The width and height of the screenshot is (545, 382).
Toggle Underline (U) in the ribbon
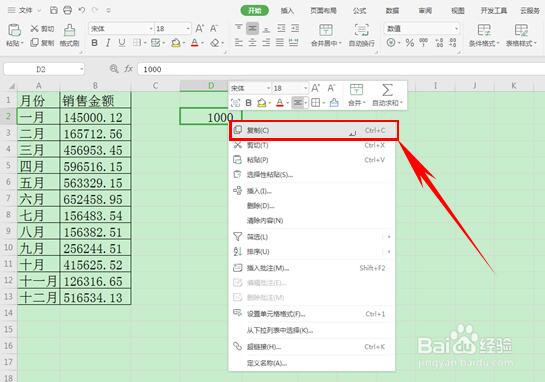click(122, 43)
